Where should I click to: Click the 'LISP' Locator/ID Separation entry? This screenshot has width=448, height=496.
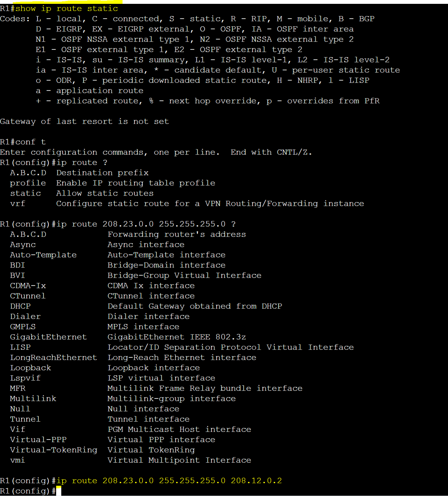coord(20,347)
